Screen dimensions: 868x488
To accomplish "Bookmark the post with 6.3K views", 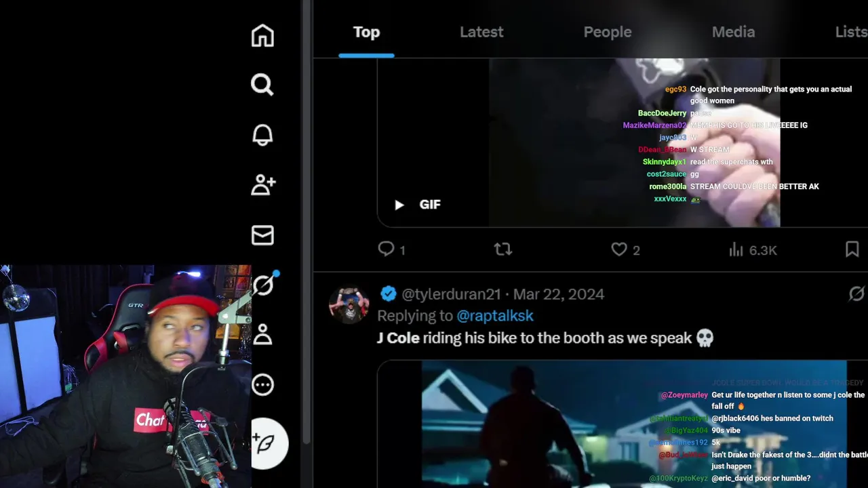I will (x=852, y=249).
